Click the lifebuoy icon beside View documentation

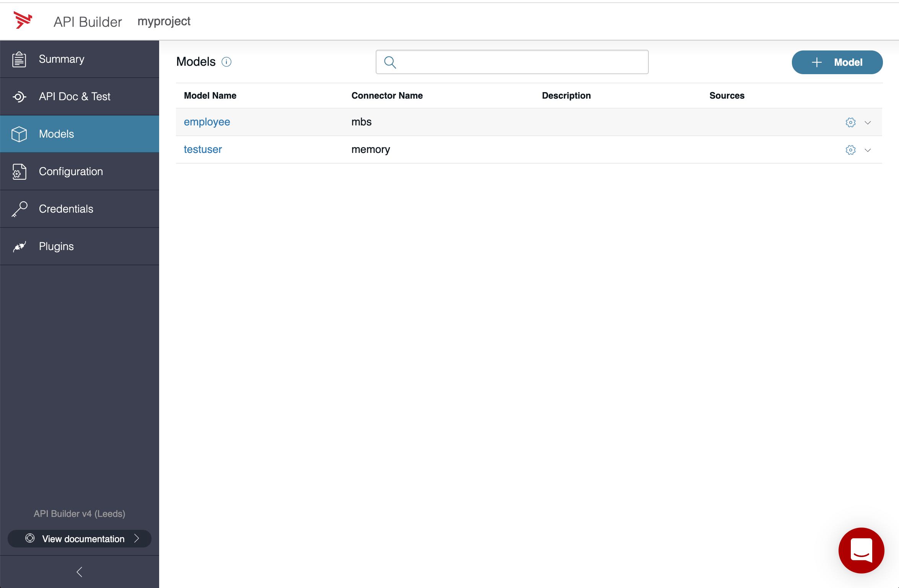point(30,538)
